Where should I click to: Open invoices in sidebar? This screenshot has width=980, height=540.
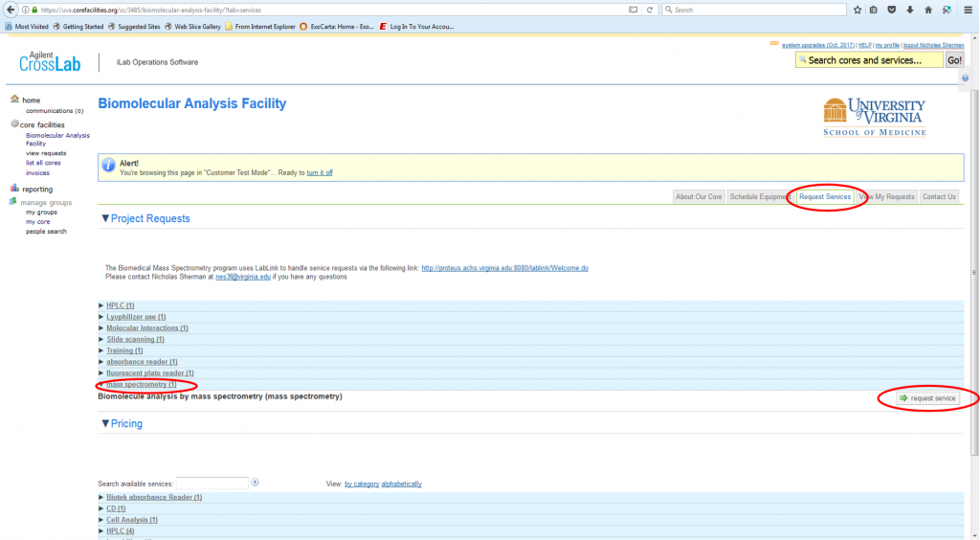tap(37, 172)
